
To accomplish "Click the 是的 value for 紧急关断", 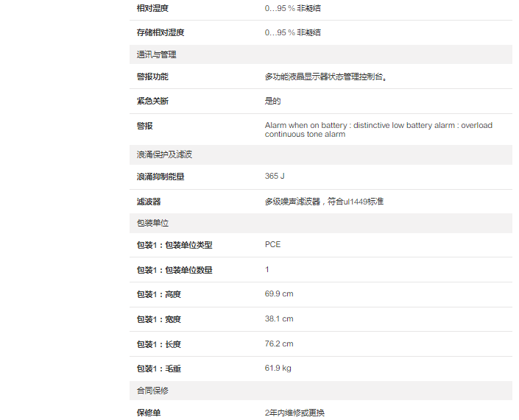I will point(272,101).
